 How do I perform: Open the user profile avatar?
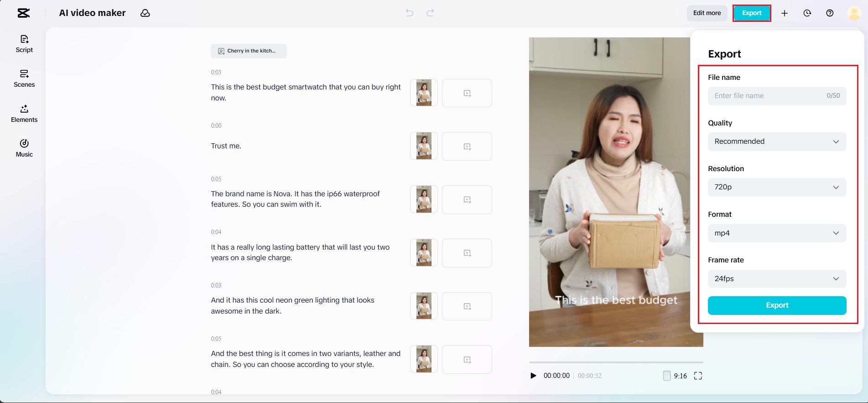click(x=854, y=13)
